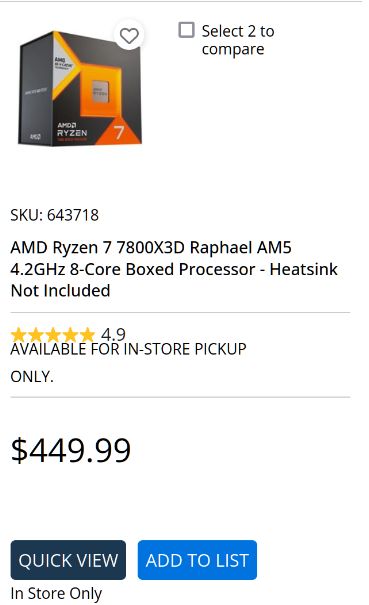Image resolution: width=369 pixels, height=605 pixels.
Task: Click the first yellow rating star
Action: pyautogui.click(x=18, y=335)
